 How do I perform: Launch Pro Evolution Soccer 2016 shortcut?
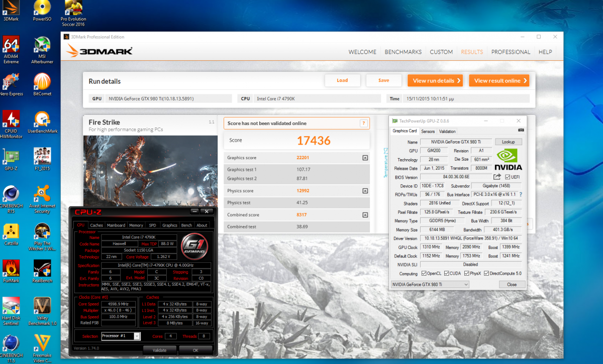coord(74,14)
